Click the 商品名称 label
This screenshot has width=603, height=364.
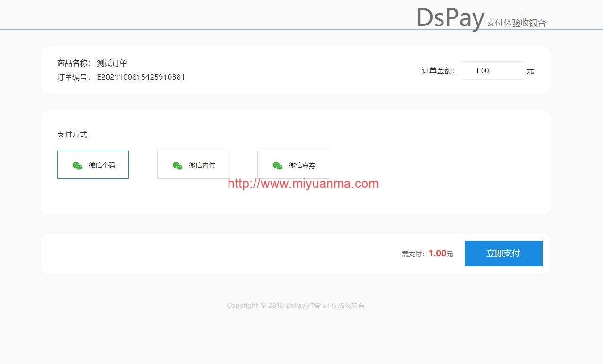pyautogui.click(x=74, y=63)
